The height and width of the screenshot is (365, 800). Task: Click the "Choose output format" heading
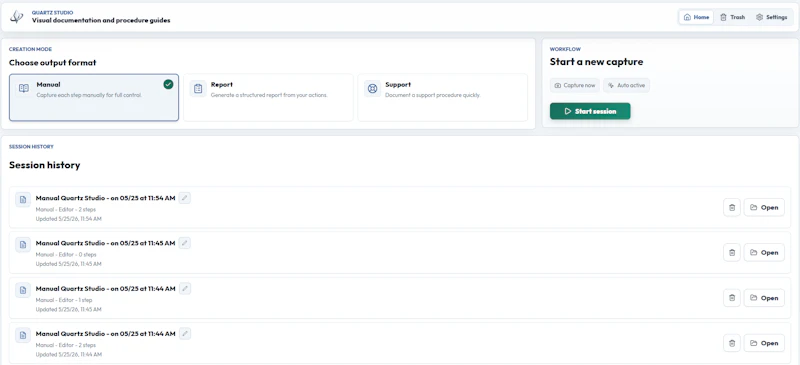pyautogui.click(x=53, y=63)
